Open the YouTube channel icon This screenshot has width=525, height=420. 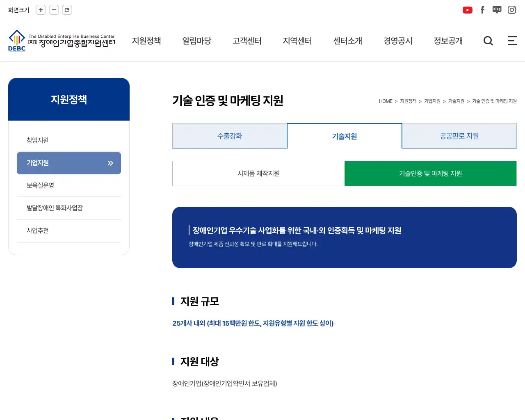(x=468, y=10)
